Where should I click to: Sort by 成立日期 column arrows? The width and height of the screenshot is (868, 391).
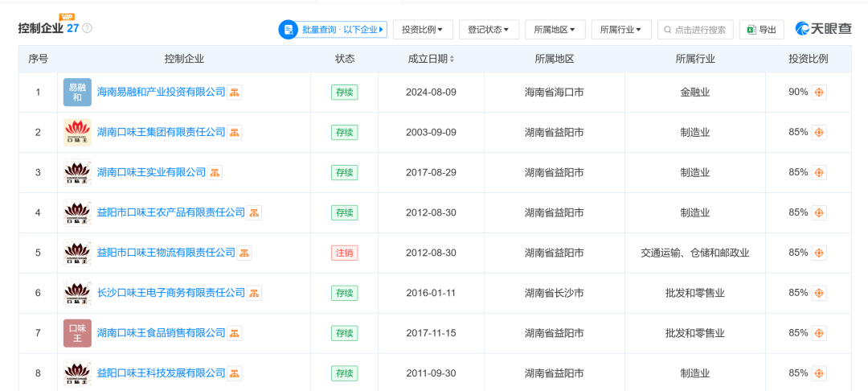coord(452,60)
